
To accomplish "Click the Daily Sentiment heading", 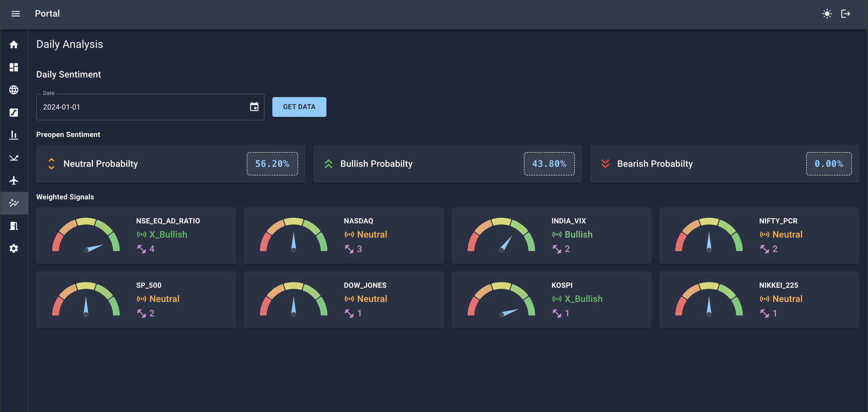I will tap(69, 75).
